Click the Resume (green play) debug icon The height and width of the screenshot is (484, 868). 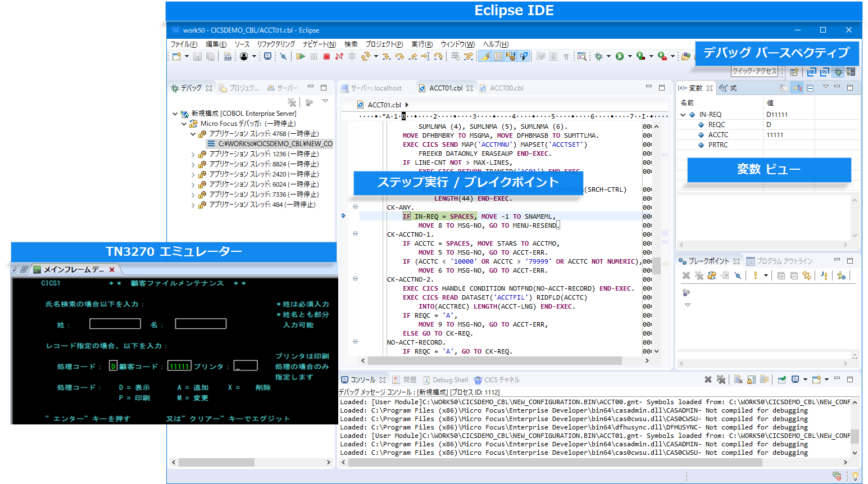click(x=301, y=56)
